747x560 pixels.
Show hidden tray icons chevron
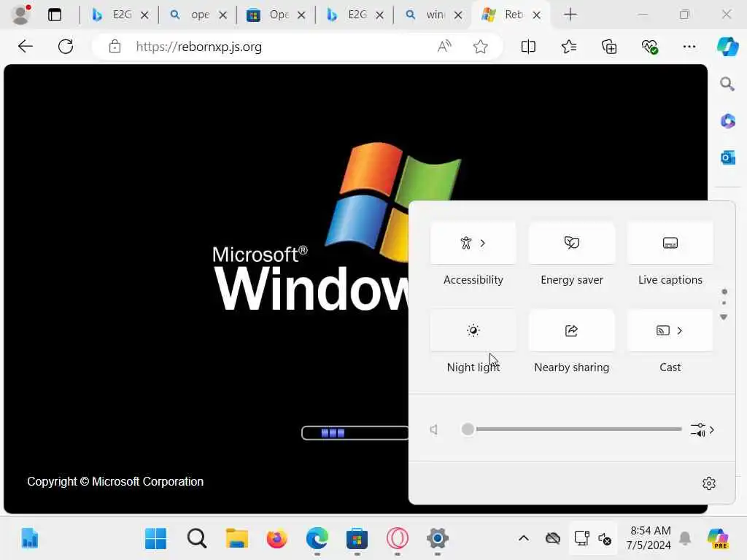524,539
